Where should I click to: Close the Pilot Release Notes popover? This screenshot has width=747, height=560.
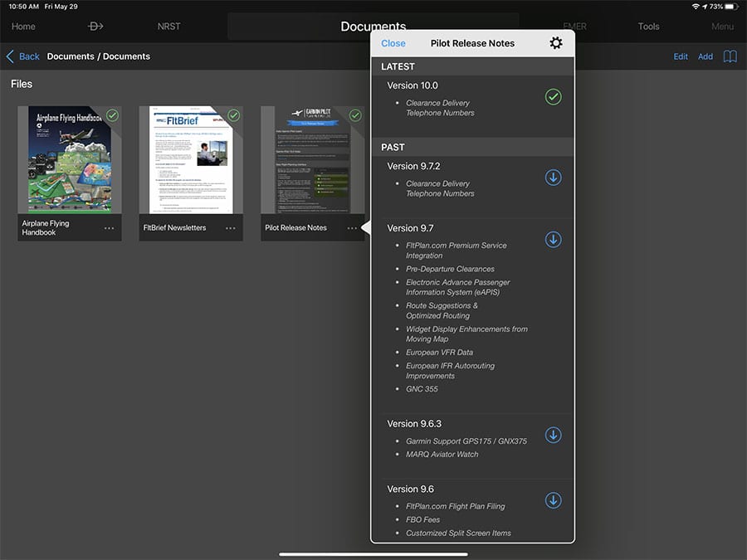(x=393, y=43)
